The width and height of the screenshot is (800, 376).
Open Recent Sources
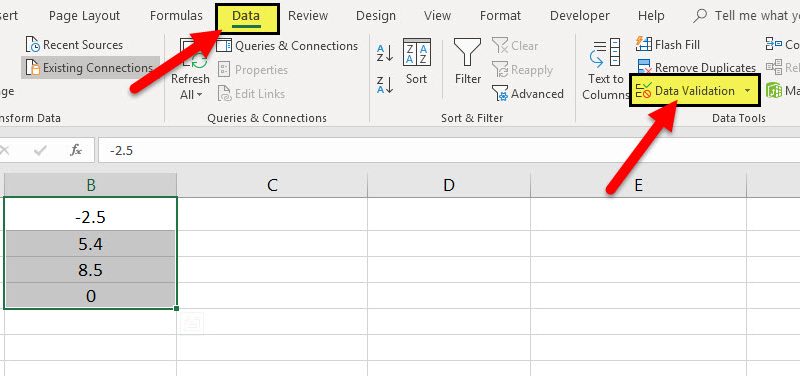pyautogui.click(x=74, y=45)
